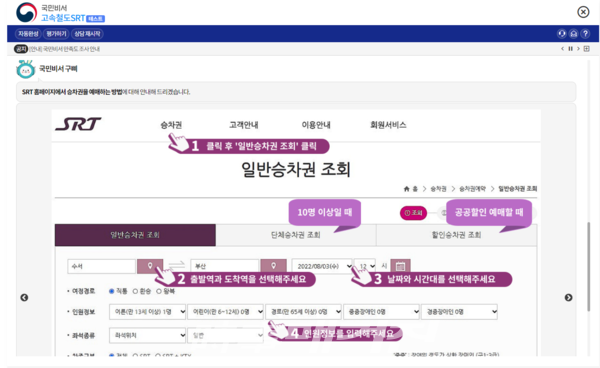Go home via the house icon

pos(573,34)
